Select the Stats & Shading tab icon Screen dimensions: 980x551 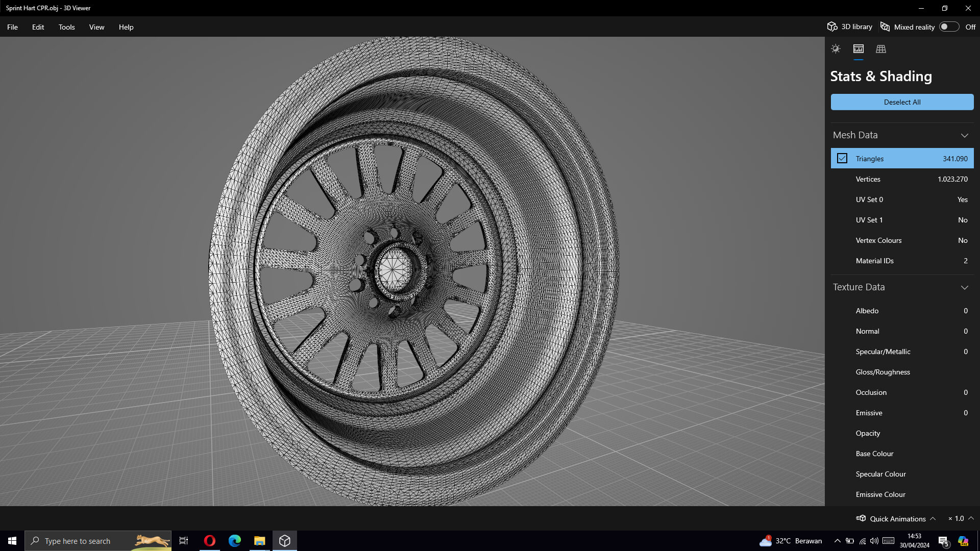859,49
